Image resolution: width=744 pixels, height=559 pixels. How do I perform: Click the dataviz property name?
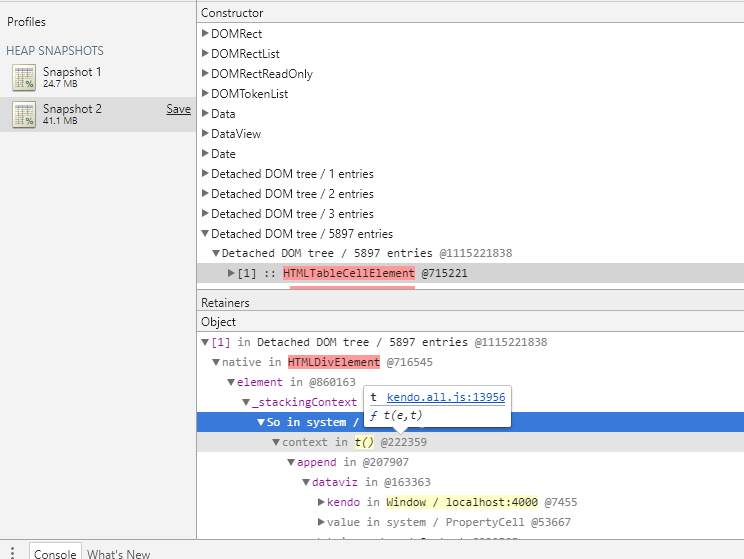tap(335, 483)
